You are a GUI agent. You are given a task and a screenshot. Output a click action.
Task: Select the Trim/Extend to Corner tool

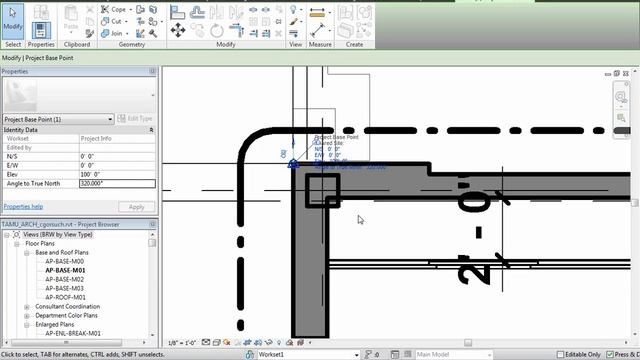(x=236, y=30)
